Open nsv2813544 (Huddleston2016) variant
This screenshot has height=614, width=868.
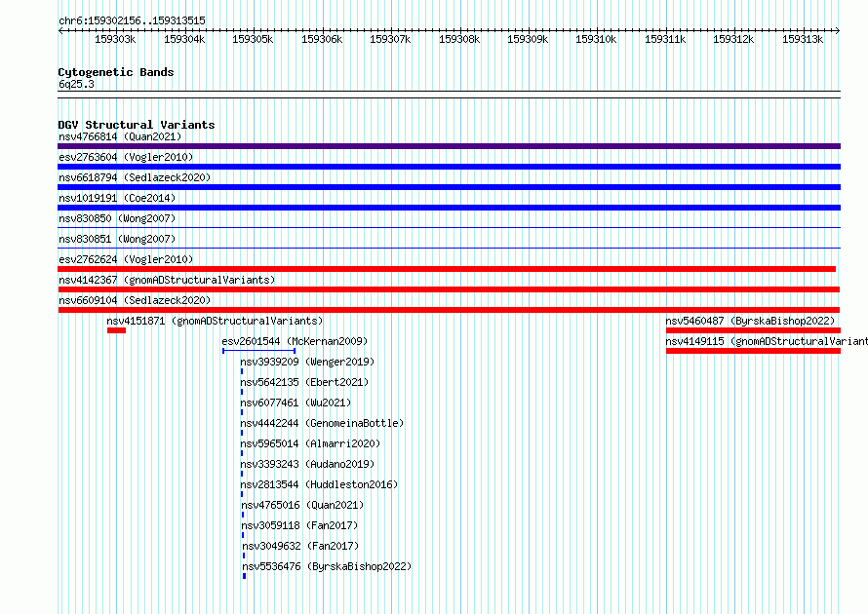319,484
